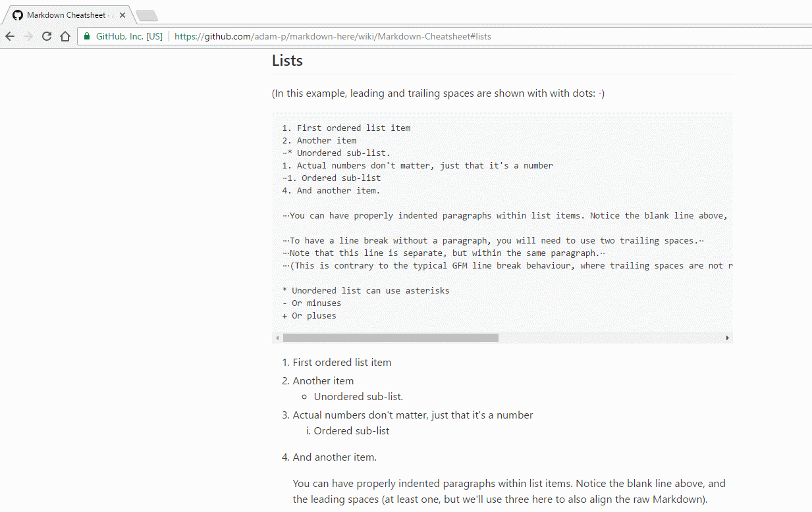Screen dimensions: 812x512
Task: Click the green padlock security icon
Action: point(86,37)
